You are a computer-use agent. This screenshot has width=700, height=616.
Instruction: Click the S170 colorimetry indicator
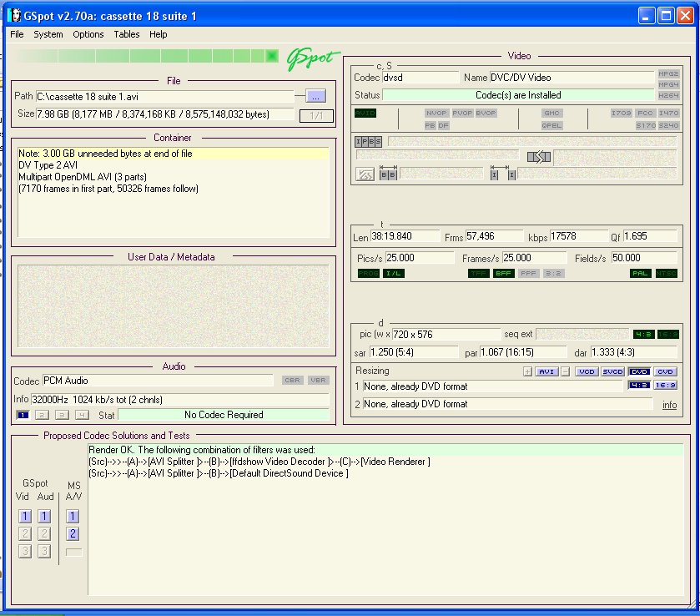646,125
